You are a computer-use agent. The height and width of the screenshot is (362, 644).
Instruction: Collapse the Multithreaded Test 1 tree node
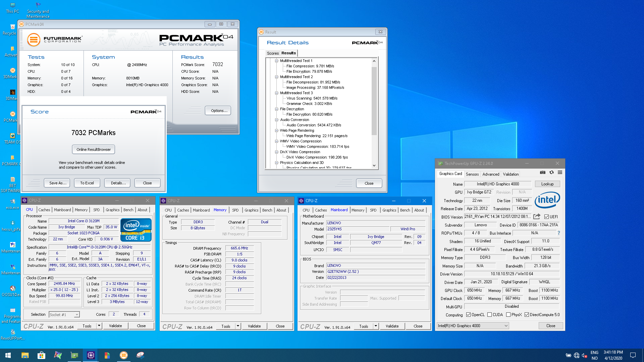click(x=277, y=61)
